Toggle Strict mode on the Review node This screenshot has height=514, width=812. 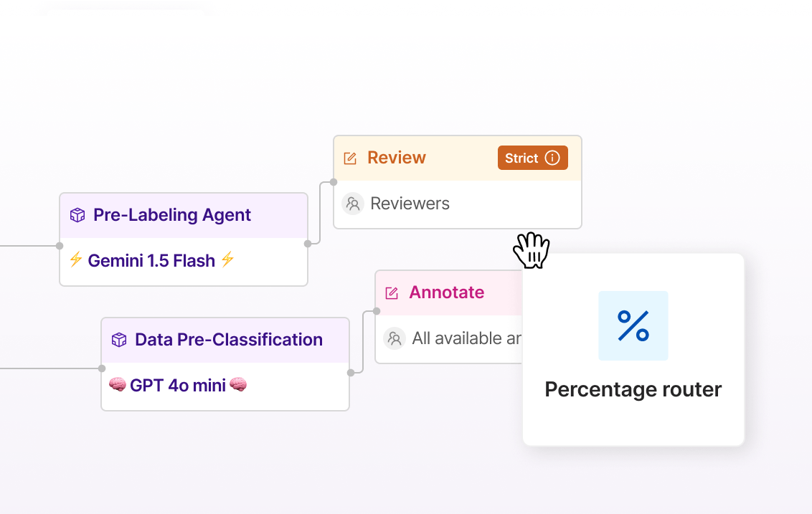pyautogui.click(x=532, y=158)
